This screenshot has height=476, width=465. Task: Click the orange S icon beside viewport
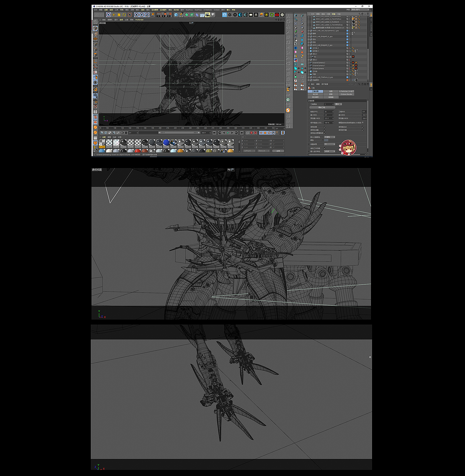[288, 110]
